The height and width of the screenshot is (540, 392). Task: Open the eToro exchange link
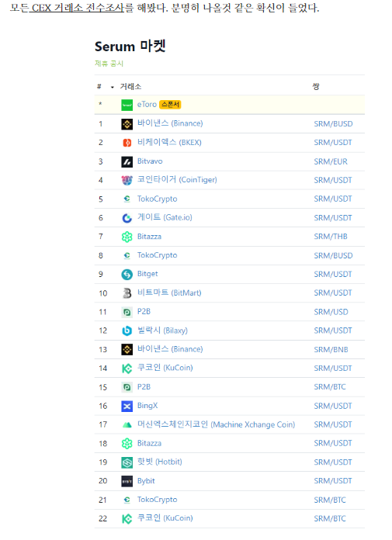click(x=147, y=104)
